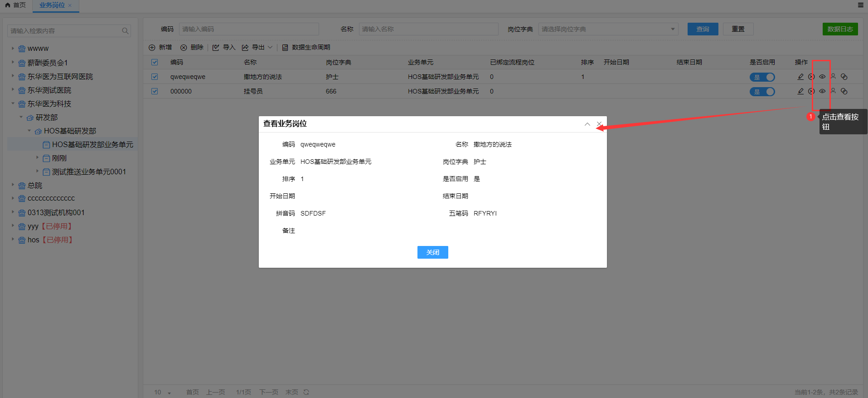Screen dimensions: 868x398
Task: Click the 查询 search button
Action: 703,29
